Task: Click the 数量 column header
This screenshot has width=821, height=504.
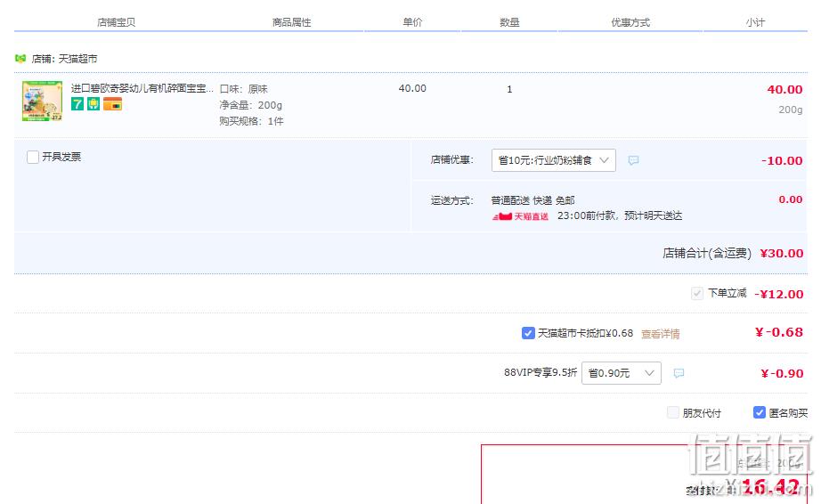Action: (x=509, y=22)
